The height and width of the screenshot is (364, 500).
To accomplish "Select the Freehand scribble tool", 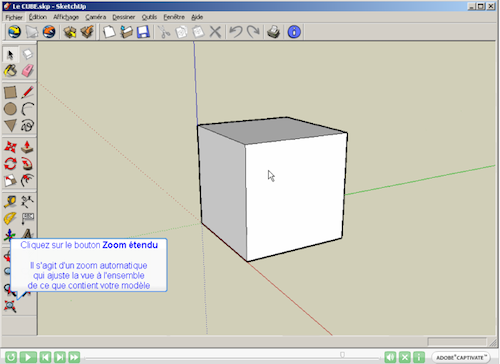I will pos(27,126).
